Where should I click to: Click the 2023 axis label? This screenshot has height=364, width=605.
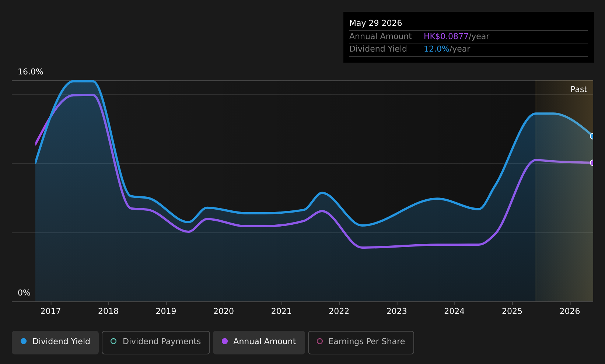397,311
